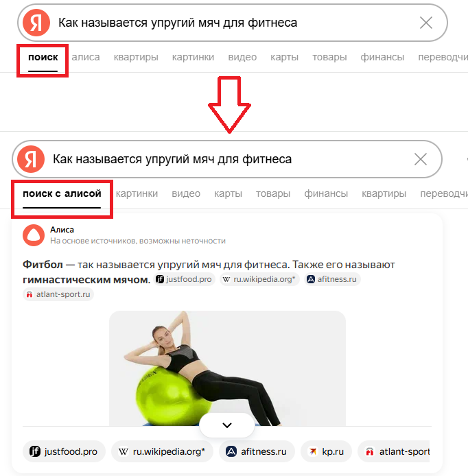
Task: Clear the lower search query with the X icon
Action: pyautogui.click(x=421, y=159)
